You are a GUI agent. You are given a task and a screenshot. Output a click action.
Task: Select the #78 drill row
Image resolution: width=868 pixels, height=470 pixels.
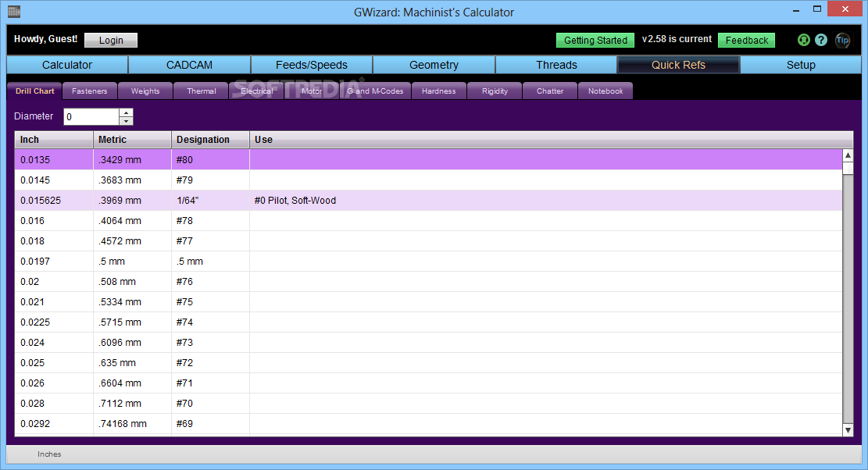coord(428,221)
